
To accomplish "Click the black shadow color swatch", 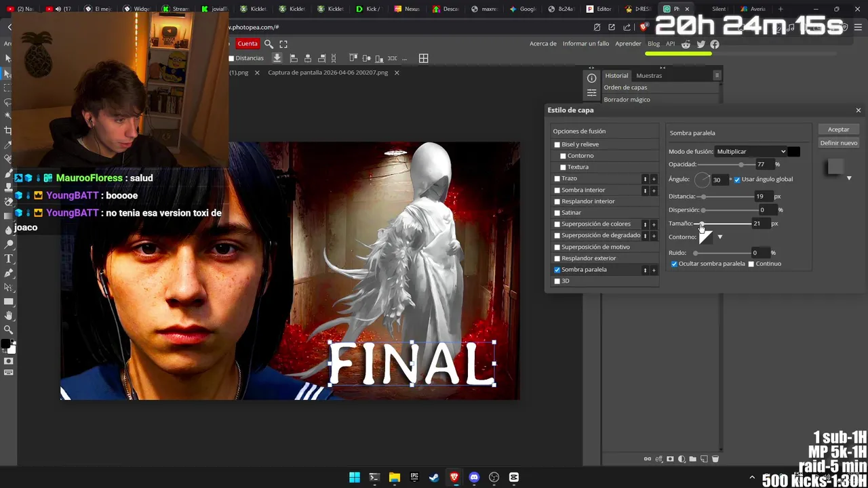I will pyautogui.click(x=794, y=152).
